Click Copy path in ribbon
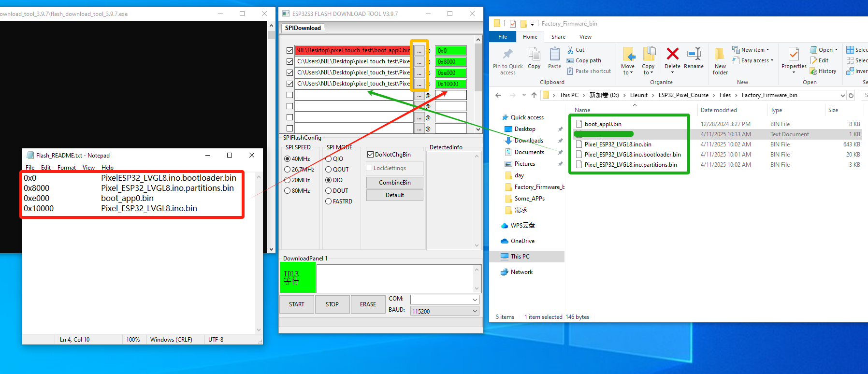 click(584, 60)
